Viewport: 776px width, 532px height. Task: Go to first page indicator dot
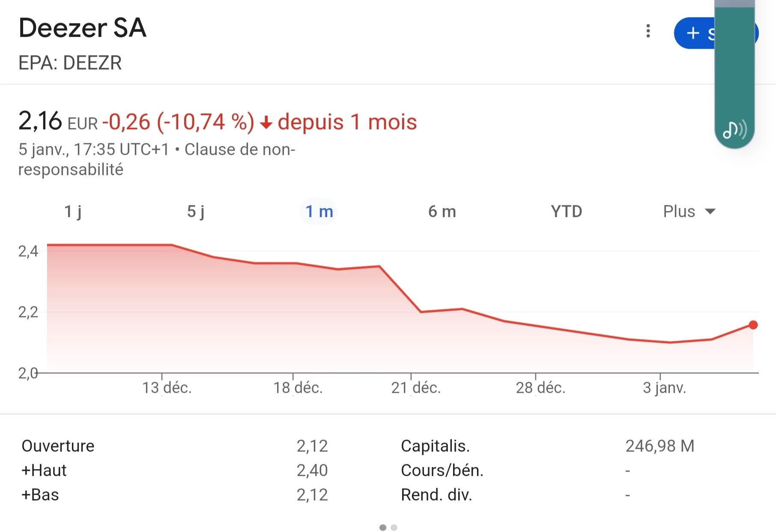click(x=383, y=527)
